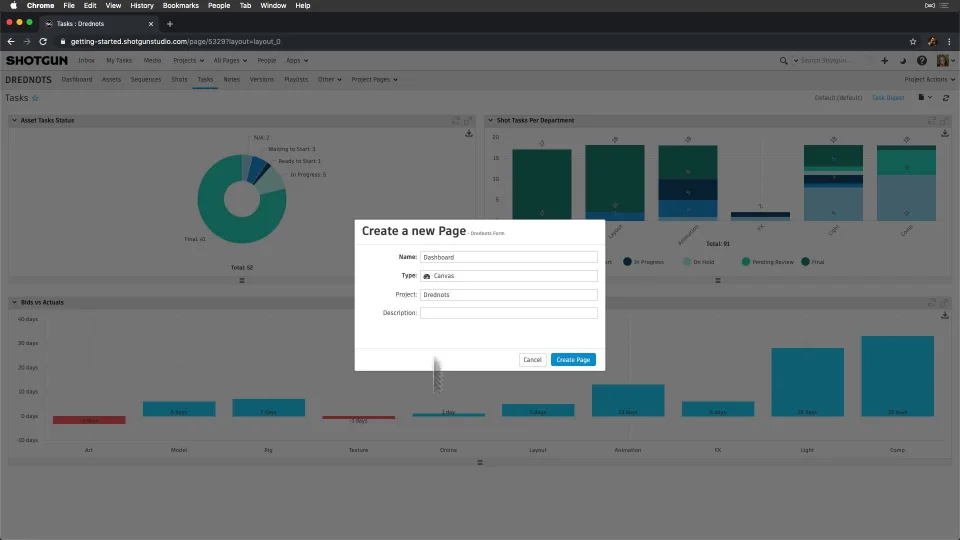Edit the Project field showing Drednots
The width and height of the screenshot is (960, 540).
[508, 294]
